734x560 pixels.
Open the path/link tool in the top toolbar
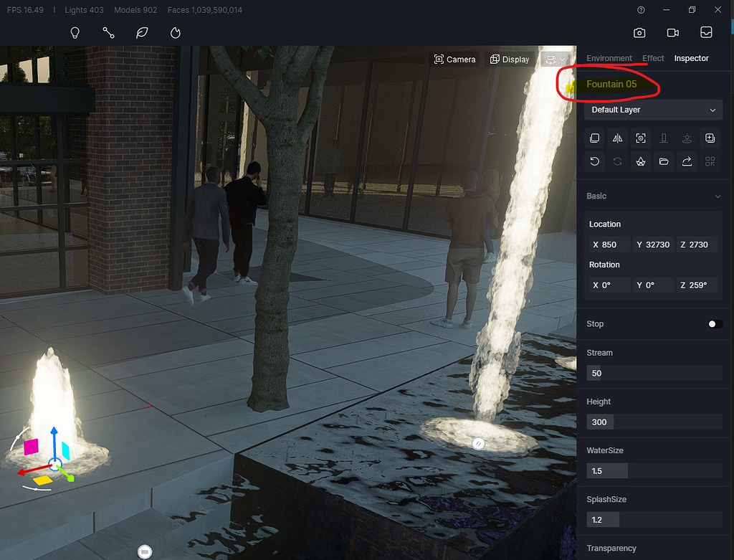tap(108, 32)
